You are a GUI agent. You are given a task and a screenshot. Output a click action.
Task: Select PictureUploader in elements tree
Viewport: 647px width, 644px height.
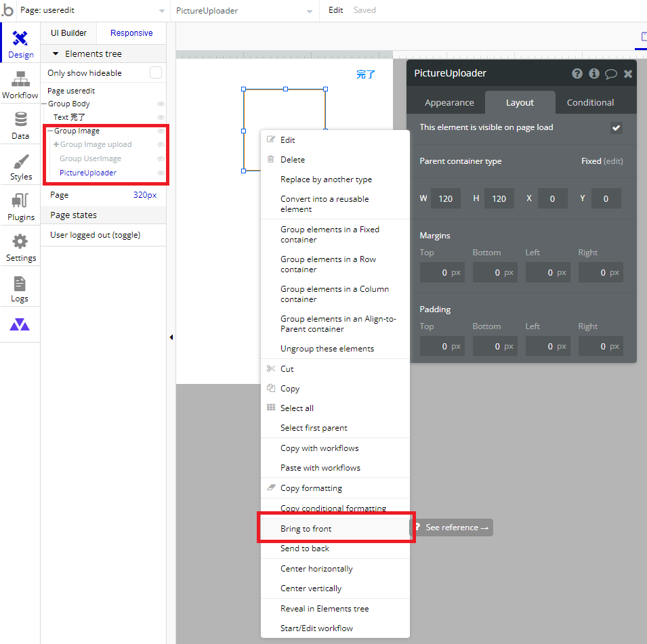point(88,173)
